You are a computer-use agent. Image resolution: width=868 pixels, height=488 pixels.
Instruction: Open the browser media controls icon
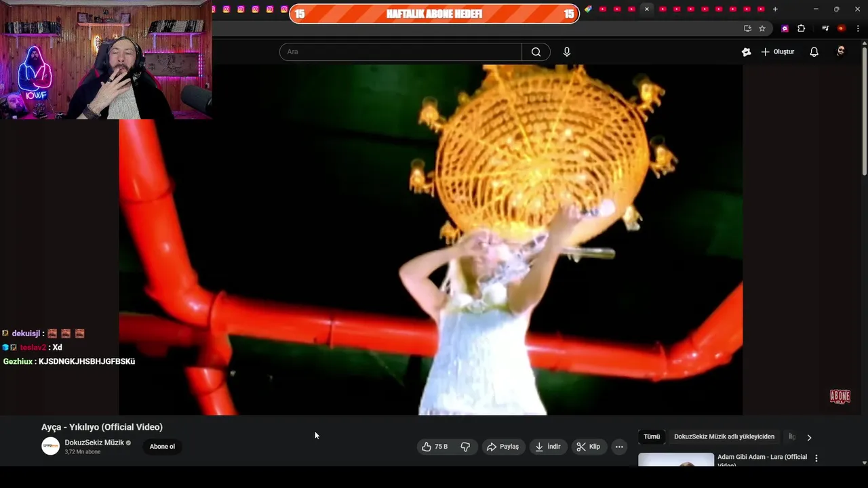tap(825, 28)
